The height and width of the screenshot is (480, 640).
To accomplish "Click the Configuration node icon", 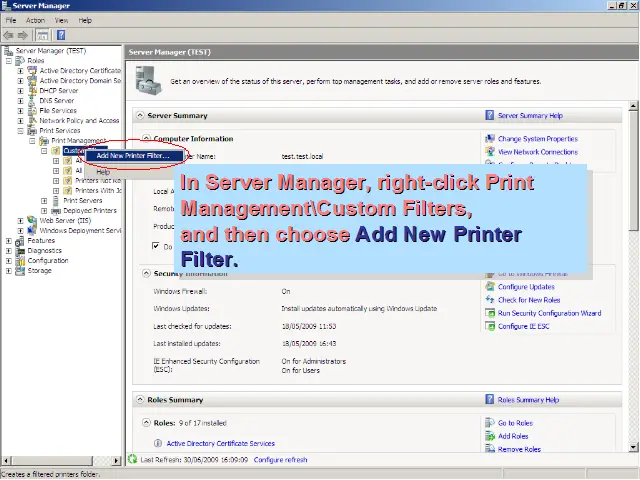I will pyautogui.click(x=20, y=260).
